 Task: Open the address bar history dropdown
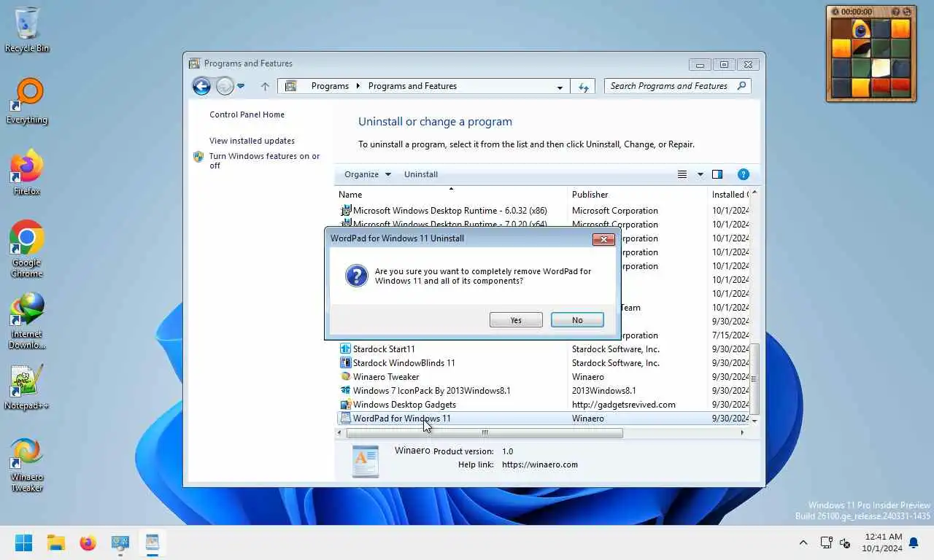560,87
